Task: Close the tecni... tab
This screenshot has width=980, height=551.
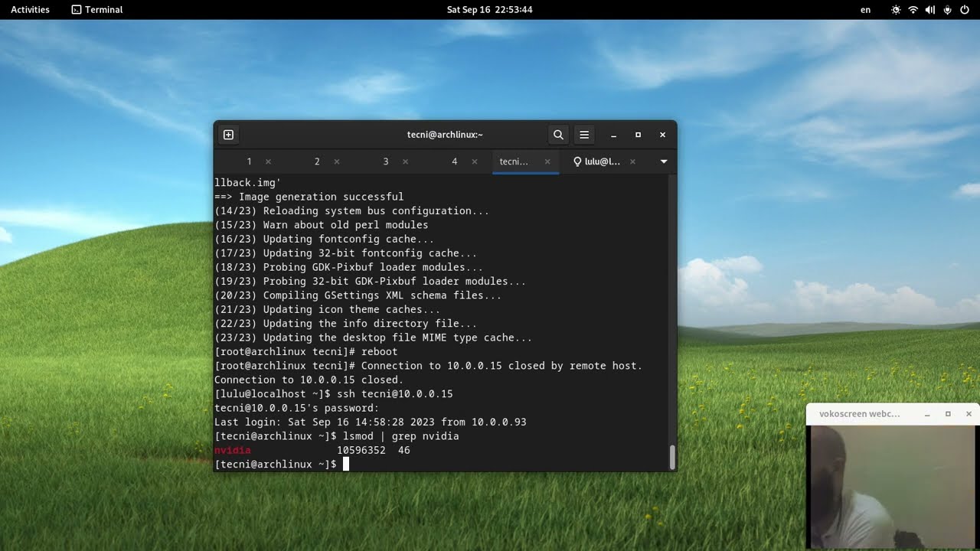Action: [x=547, y=161]
